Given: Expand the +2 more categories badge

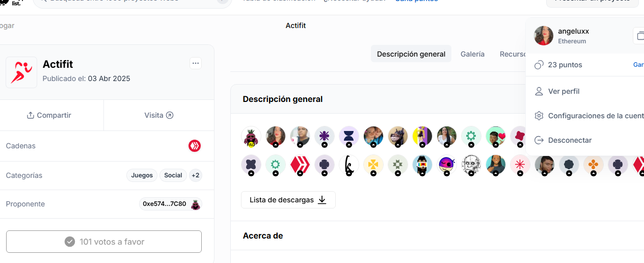Looking at the screenshot, I should pos(196,175).
